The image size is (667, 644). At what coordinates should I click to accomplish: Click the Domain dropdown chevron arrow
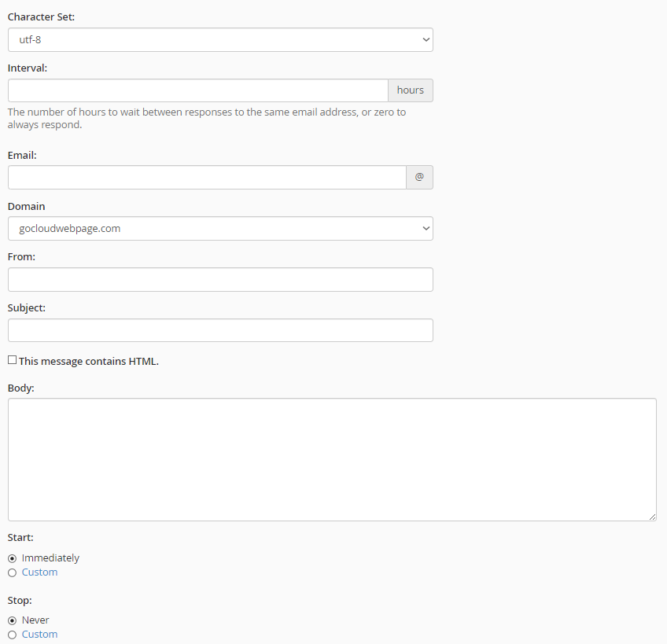[426, 228]
